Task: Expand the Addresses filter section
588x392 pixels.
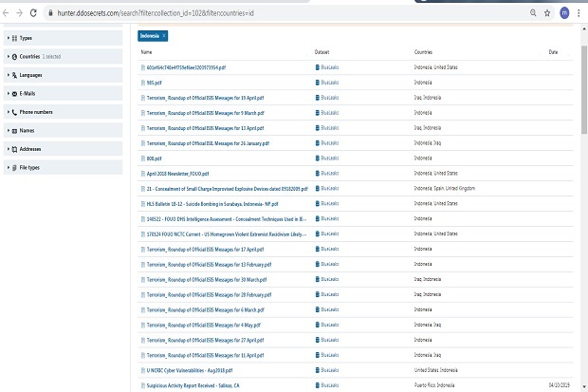Action: [x=63, y=149]
